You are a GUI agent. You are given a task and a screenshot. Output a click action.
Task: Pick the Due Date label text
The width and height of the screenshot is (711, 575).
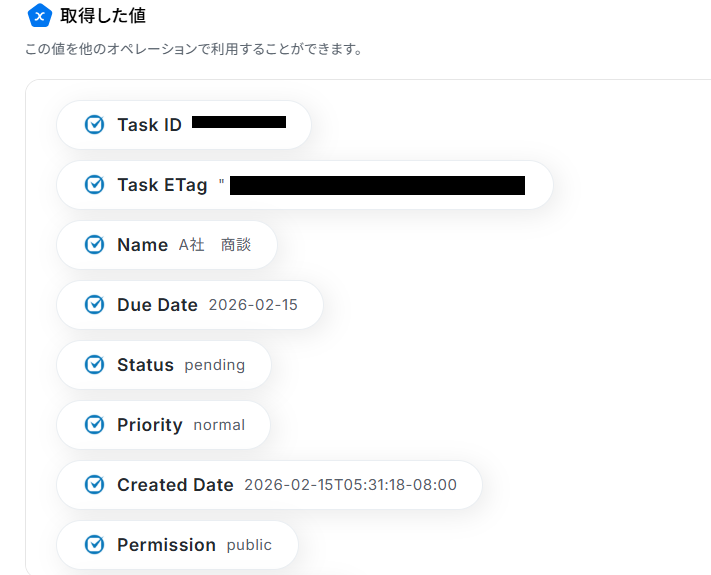(x=157, y=305)
